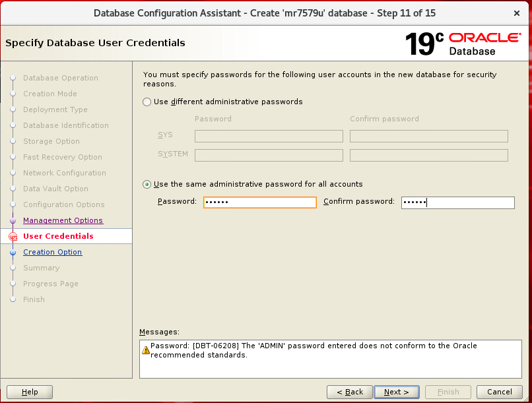Screen dimensions: 532x403
Task: Click the 'Creation Mode' step label
Action: click(50, 94)
